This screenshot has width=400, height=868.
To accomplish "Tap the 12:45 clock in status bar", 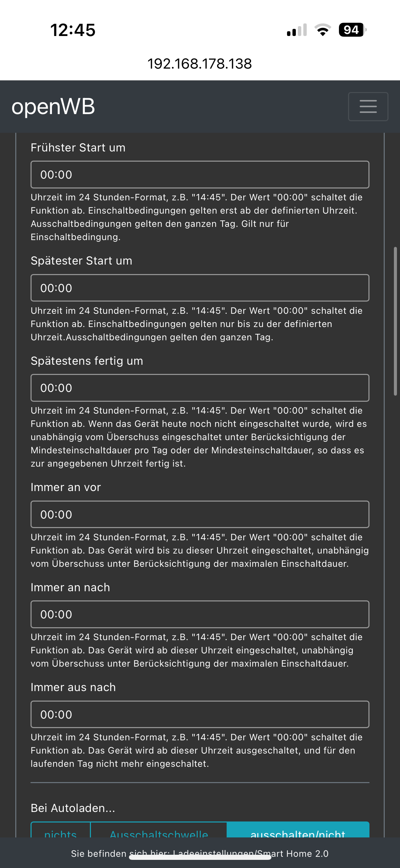I will click(73, 30).
